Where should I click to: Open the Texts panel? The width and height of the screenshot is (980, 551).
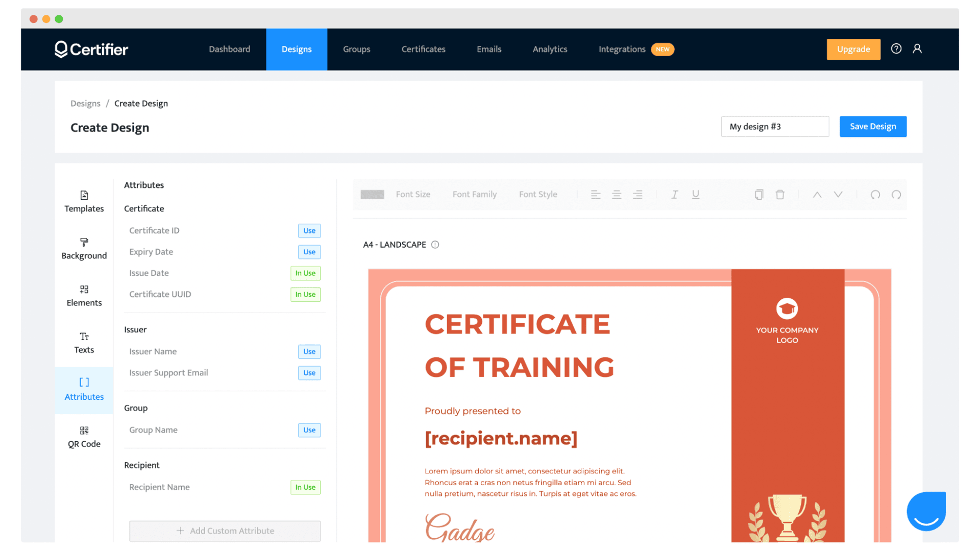84,343
